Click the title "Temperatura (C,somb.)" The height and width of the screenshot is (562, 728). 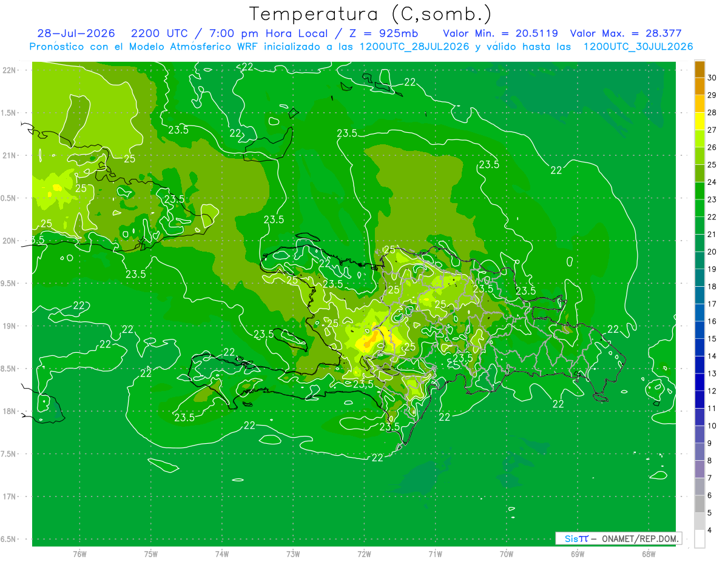[371, 13]
